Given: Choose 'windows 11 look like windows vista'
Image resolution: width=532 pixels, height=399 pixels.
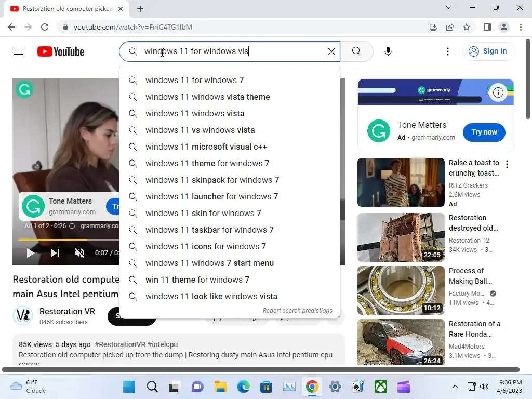Looking at the screenshot, I should (x=230, y=296).
